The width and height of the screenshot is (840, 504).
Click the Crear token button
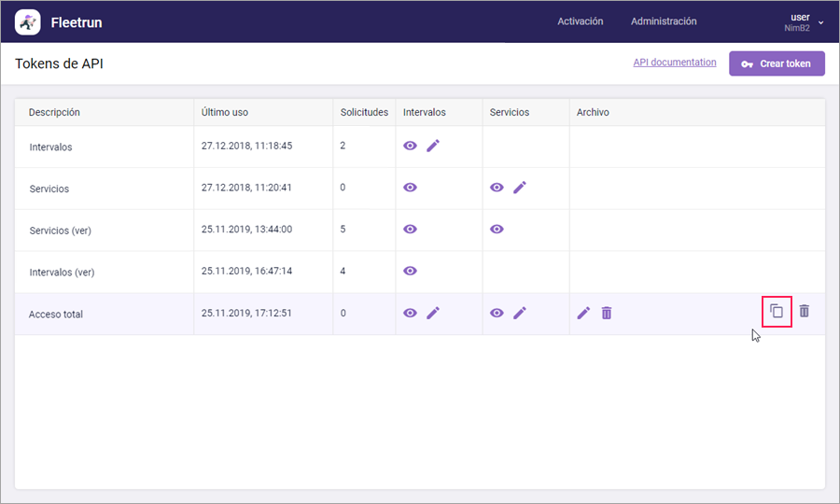pyautogui.click(x=777, y=63)
